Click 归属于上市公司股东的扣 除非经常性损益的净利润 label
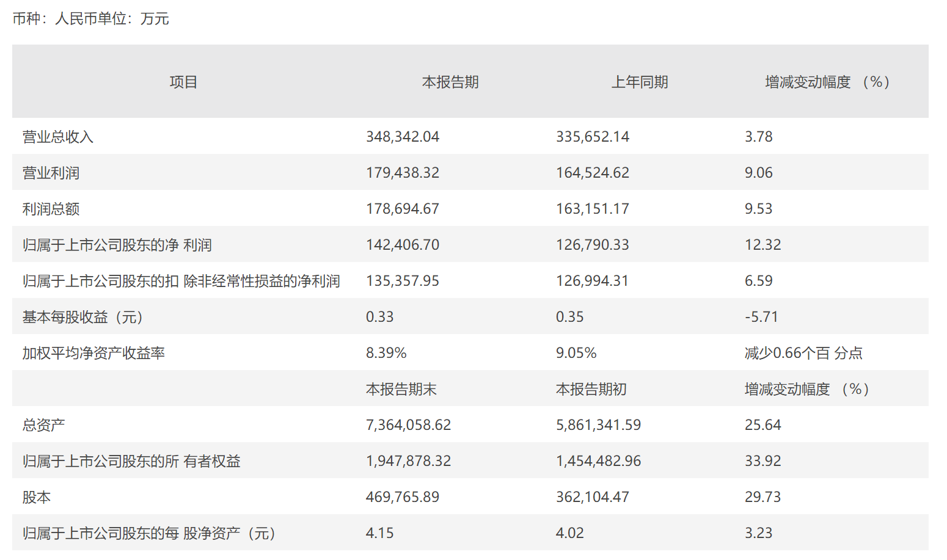The width and height of the screenshot is (947, 560). pyautogui.click(x=181, y=281)
